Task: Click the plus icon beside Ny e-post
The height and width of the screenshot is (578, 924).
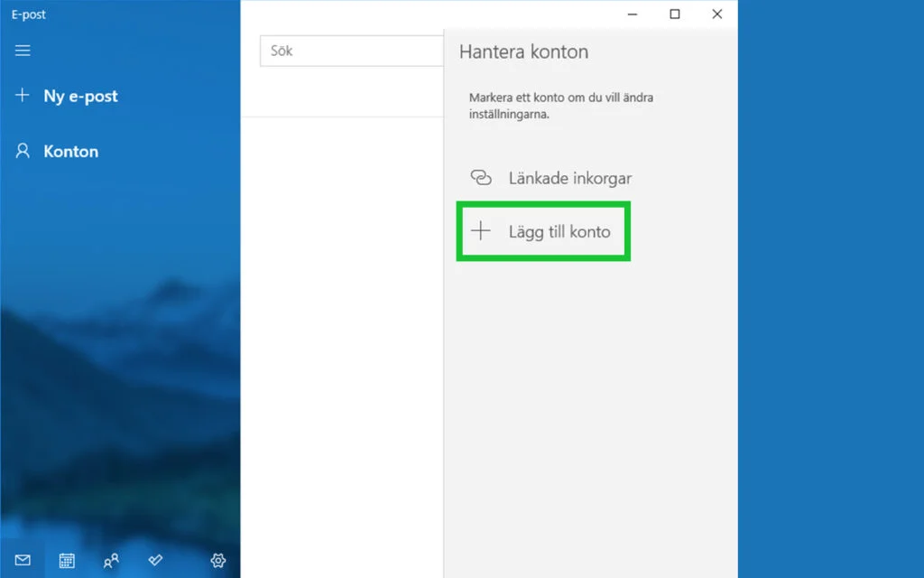Action: click(x=22, y=95)
